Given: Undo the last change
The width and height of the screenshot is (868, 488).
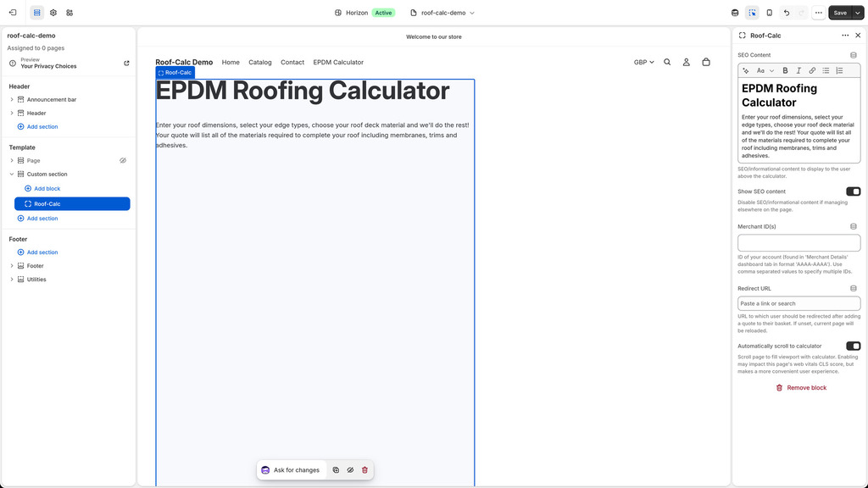Looking at the screenshot, I should point(786,13).
